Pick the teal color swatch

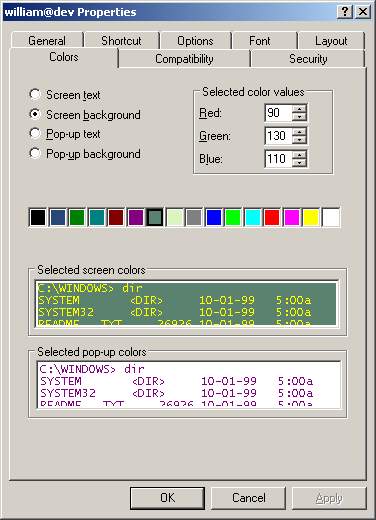click(x=96, y=217)
